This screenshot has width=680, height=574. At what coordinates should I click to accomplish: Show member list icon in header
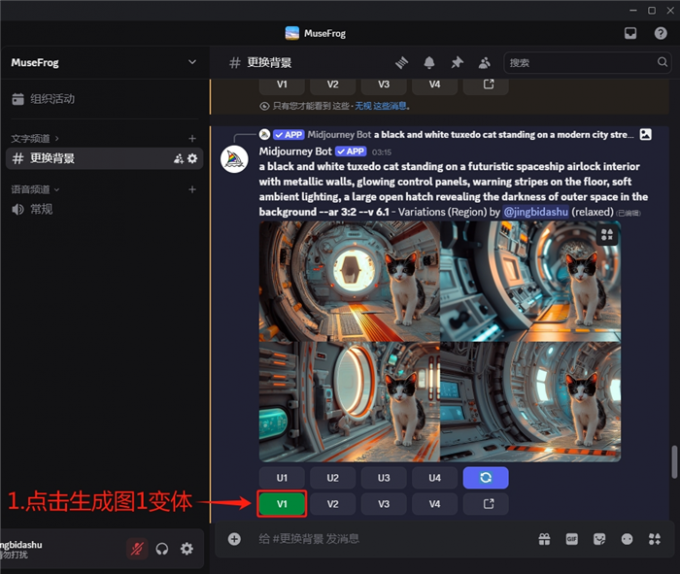click(x=484, y=63)
